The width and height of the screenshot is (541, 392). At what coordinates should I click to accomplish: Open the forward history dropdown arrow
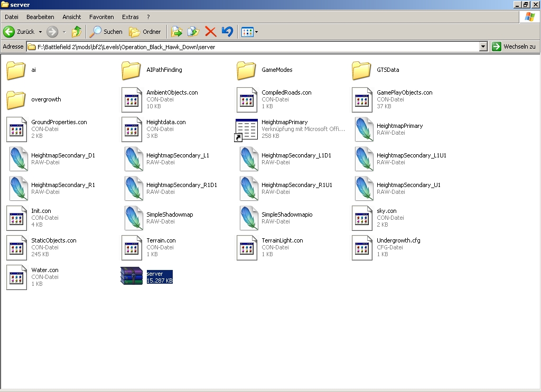(x=64, y=32)
